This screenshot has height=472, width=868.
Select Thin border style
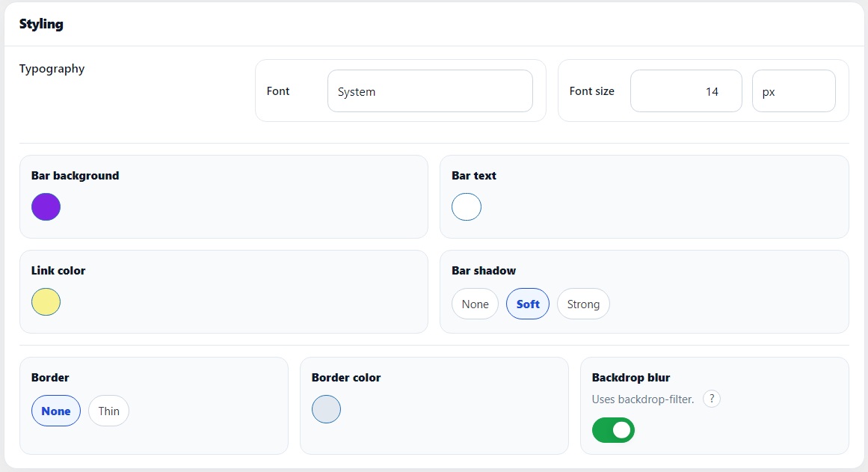click(x=108, y=411)
